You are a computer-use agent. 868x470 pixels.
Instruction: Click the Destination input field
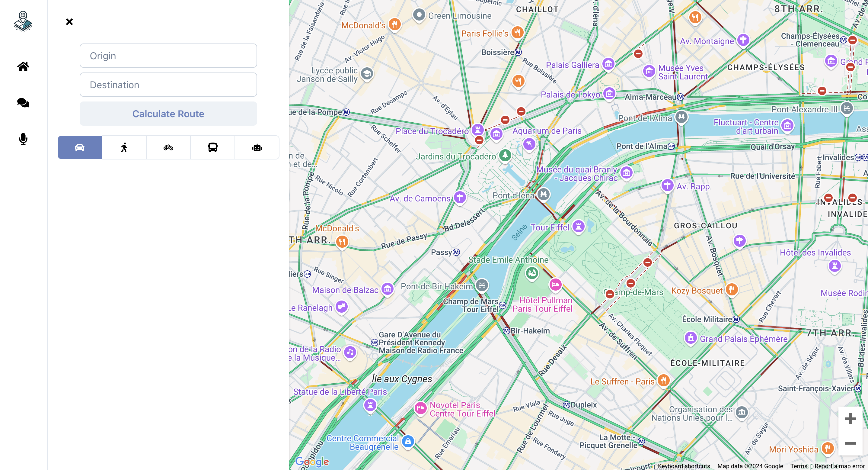coord(168,85)
